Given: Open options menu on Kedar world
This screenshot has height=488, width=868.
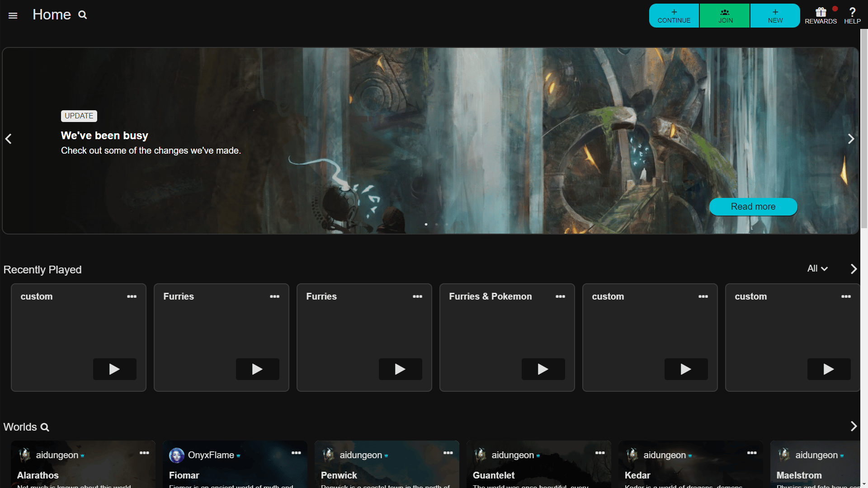Looking at the screenshot, I should point(752,453).
